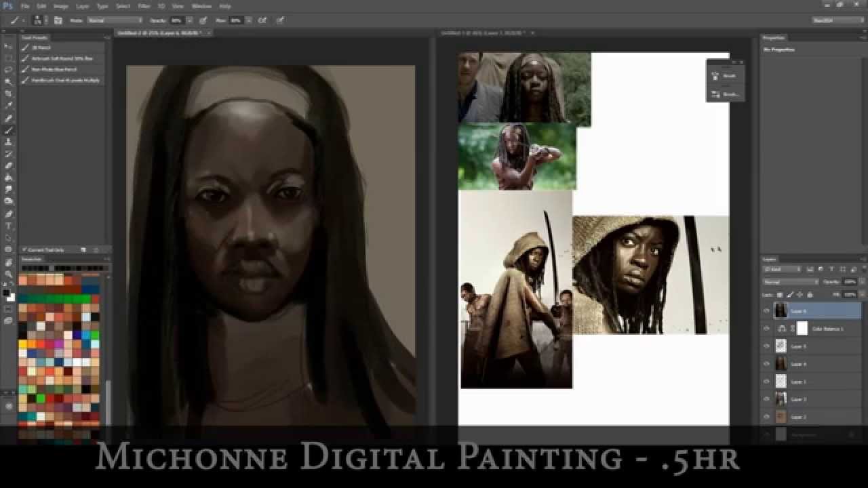The height and width of the screenshot is (488, 868).
Task: Select the Brush tool in the toolbar
Action: (9, 130)
